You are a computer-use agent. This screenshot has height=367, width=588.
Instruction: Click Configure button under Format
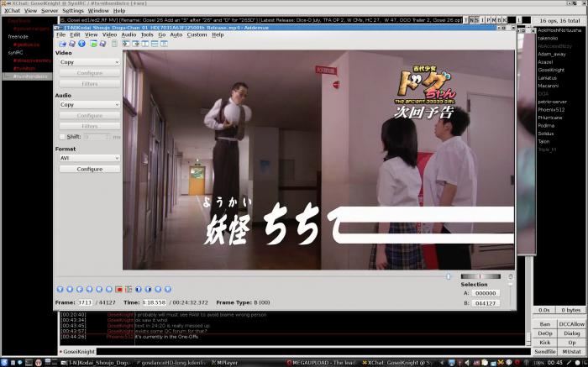[x=90, y=169]
